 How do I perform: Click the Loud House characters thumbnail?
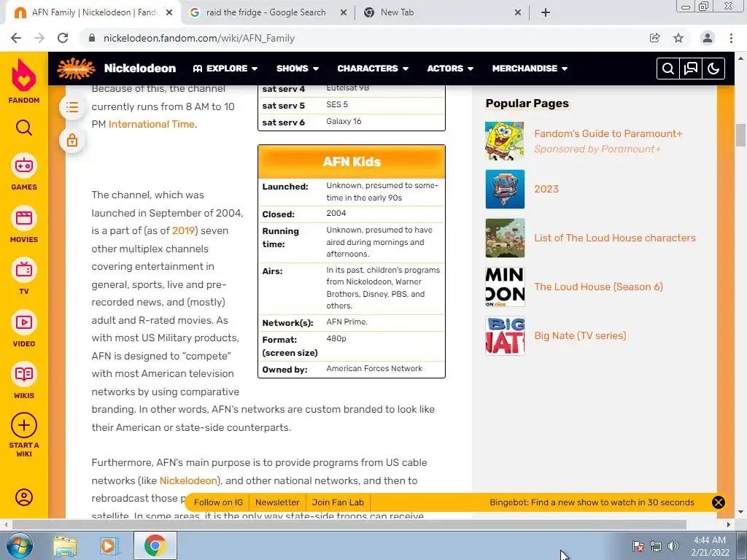tap(505, 238)
